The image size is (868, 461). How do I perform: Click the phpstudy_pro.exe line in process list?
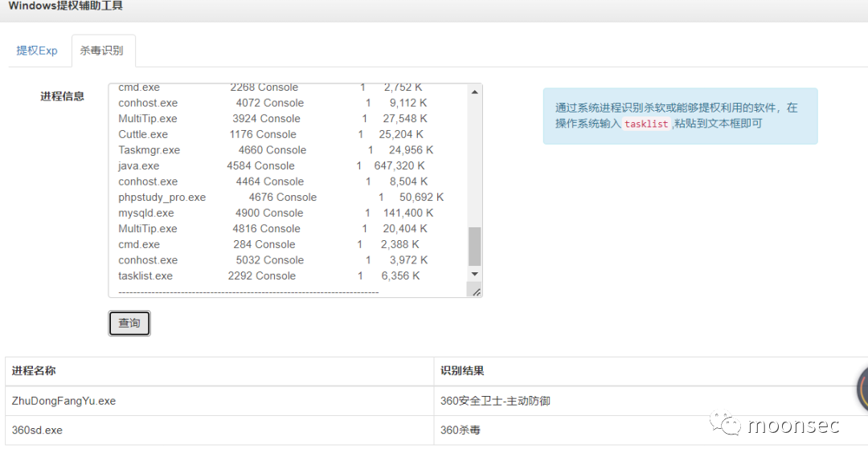162,197
